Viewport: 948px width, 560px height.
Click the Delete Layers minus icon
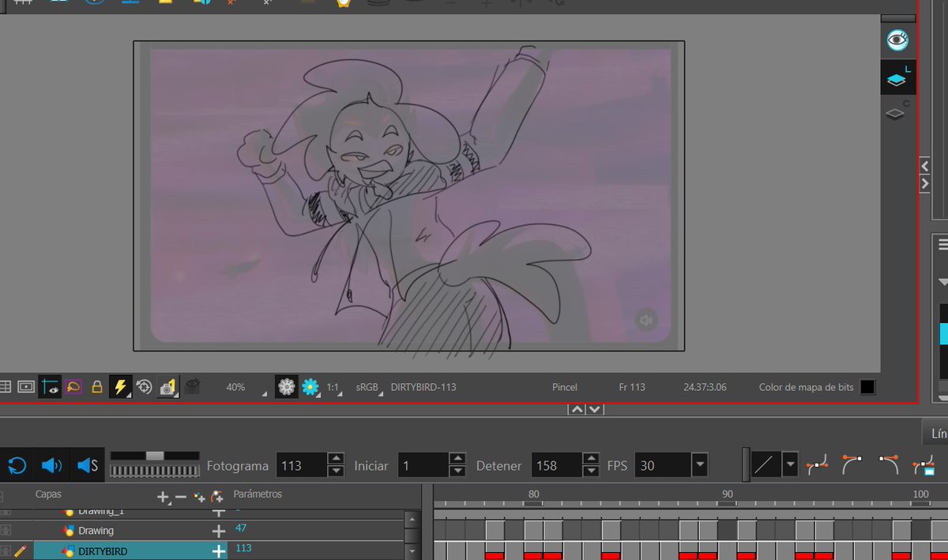pos(181,497)
